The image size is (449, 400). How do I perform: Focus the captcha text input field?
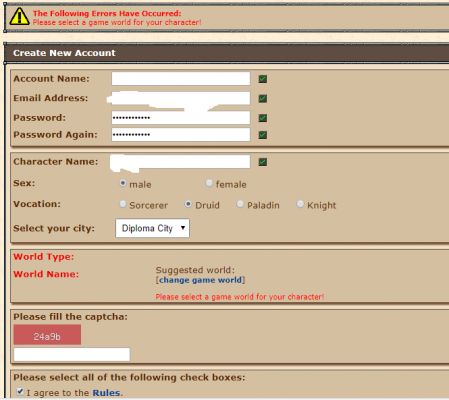pos(72,354)
